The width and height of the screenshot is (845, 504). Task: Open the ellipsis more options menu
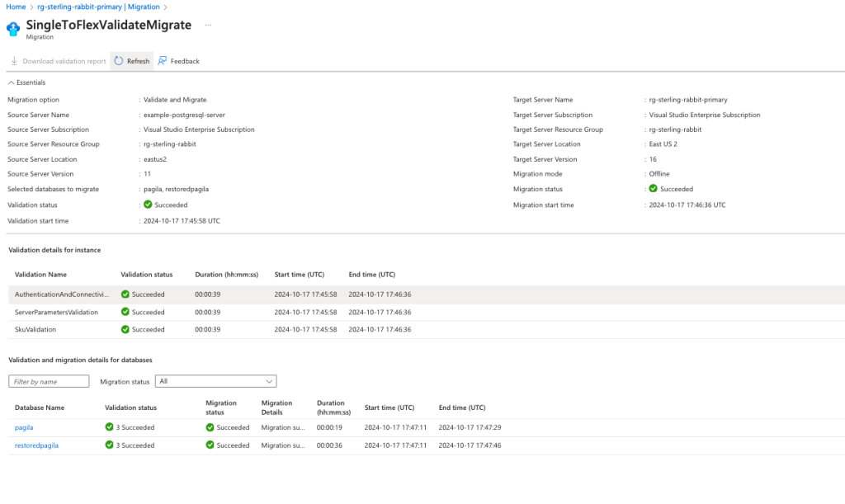point(208,26)
